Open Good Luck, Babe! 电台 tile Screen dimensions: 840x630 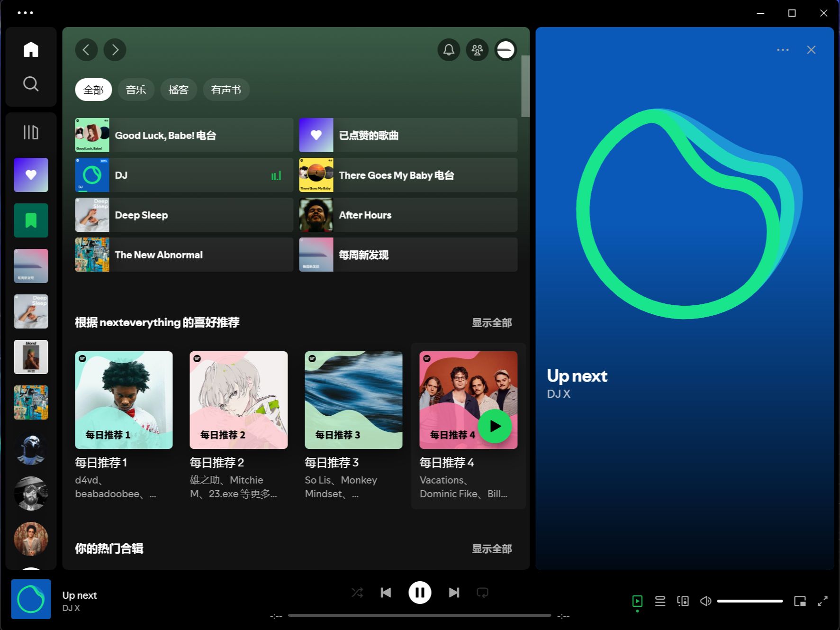coord(184,135)
